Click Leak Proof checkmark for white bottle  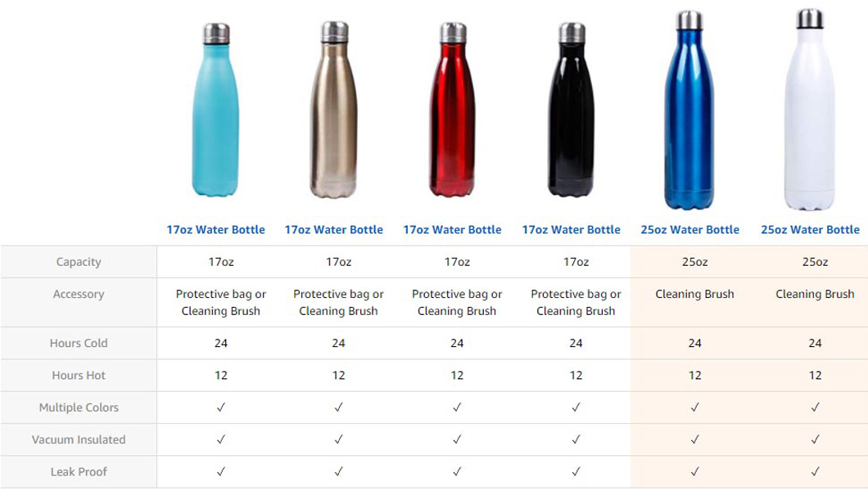(815, 471)
